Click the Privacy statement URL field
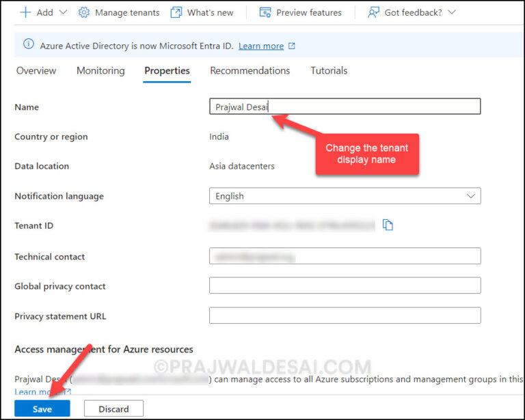 [345, 316]
